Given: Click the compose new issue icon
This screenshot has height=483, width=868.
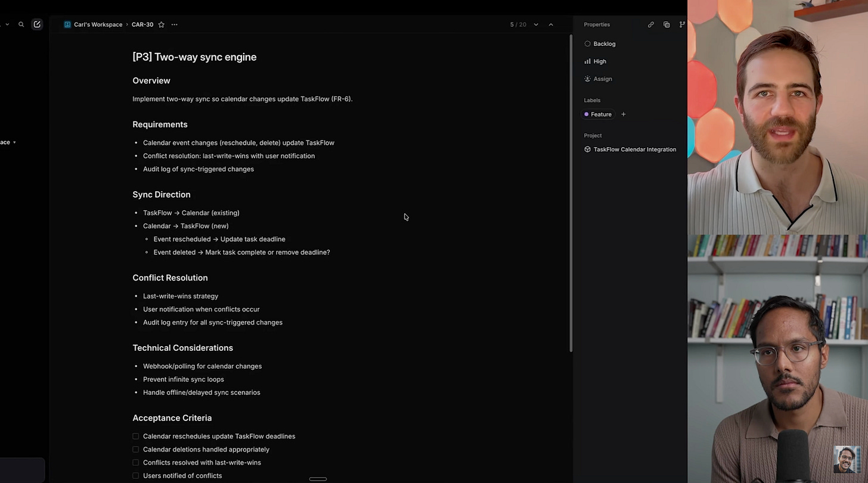Looking at the screenshot, I should [37, 24].
